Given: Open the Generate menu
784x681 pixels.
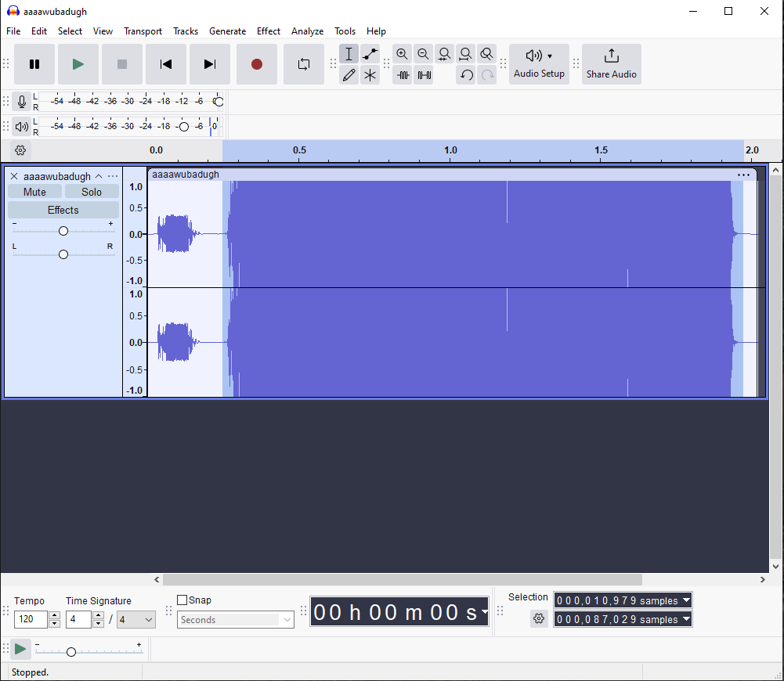Looking at the screenshot, I should [x=227, y=31].
